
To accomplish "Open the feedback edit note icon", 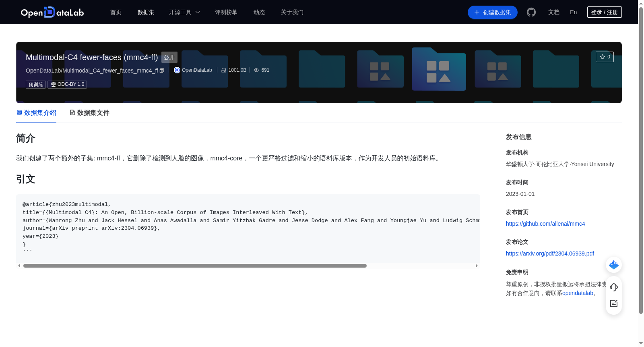I will point(614,303).
